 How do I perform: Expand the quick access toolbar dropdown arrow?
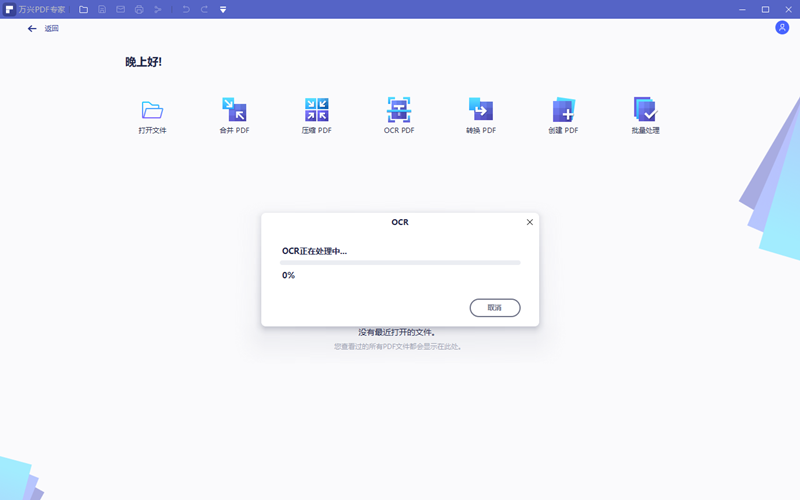(x=223, y=9)
